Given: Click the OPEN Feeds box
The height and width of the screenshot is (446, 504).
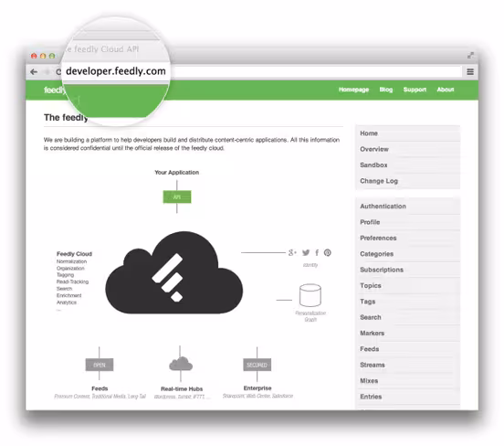Looking at the screenshot, I should (x=100, y=365).
